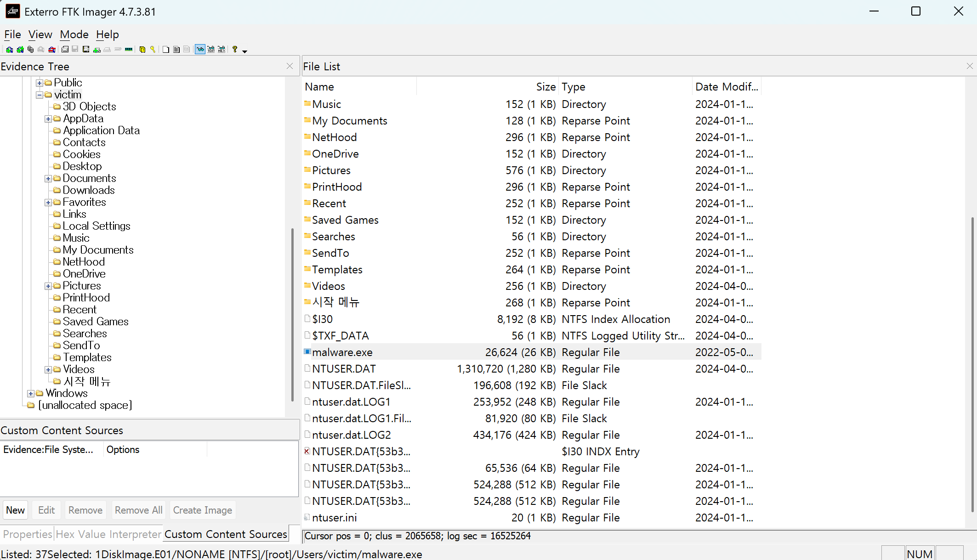Image resolution: width=977 pixels, height=560 pixels.
Task: Collapse the victim folder in tree
Action: 40,95
